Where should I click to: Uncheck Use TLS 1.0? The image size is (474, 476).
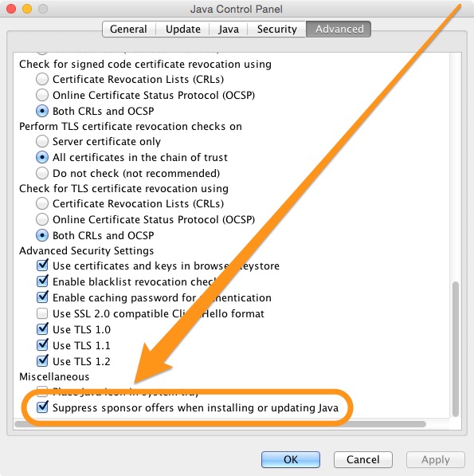coord(42,329)
